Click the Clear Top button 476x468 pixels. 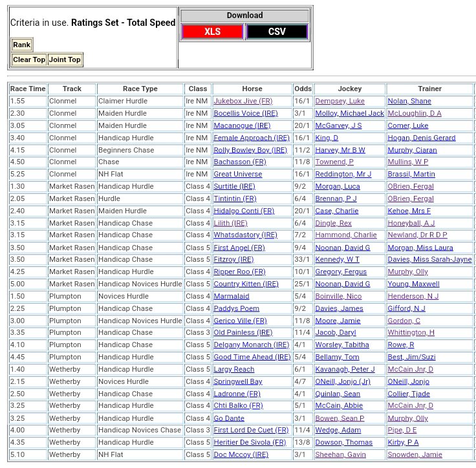pos(29,59)
